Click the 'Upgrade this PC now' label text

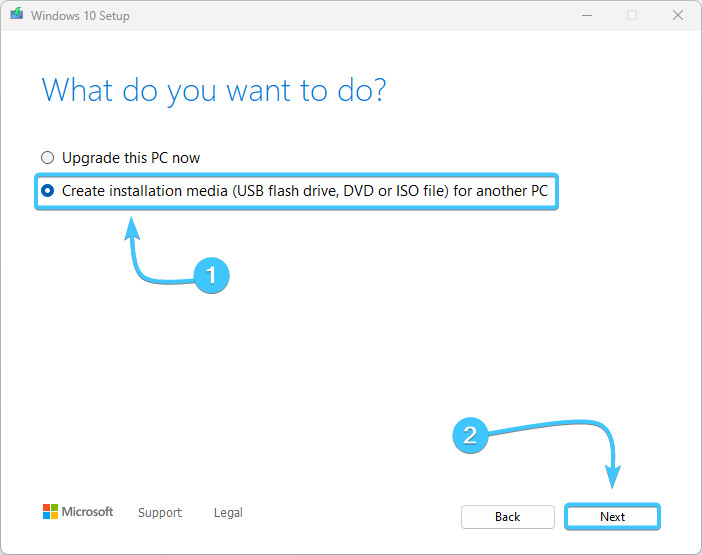[x=131, y=158]
